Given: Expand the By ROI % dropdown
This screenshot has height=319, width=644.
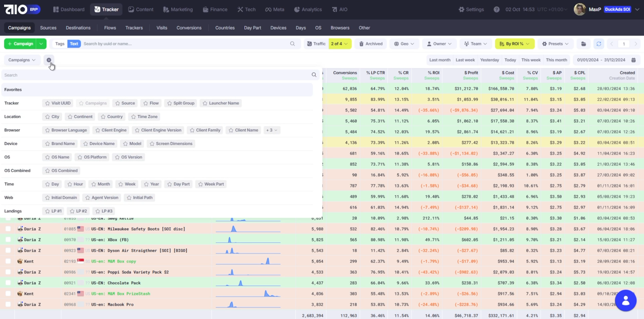Looking at the screenshot, I should tap(514, 44).
